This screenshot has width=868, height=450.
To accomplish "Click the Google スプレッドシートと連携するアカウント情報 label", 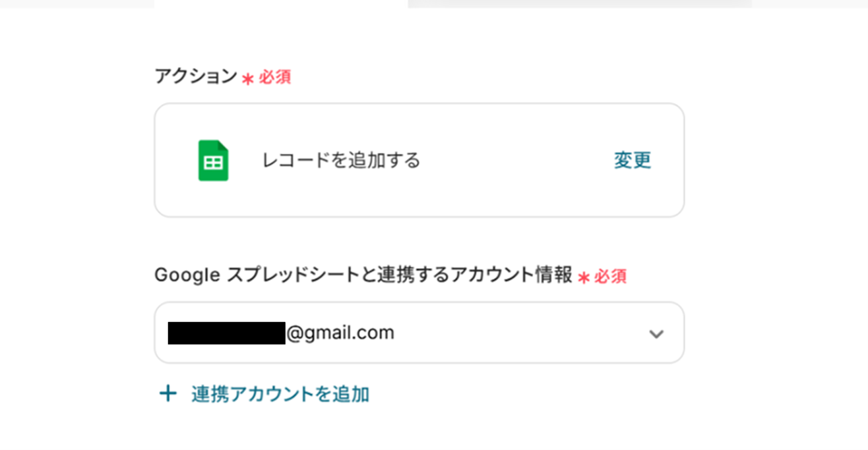I will click(x=363, y=275).
